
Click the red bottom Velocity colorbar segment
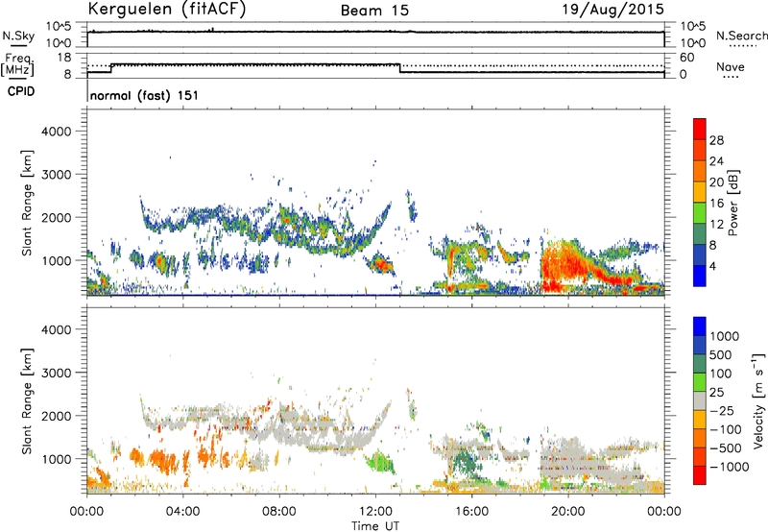pyautogui.click(x=700, y=475)
